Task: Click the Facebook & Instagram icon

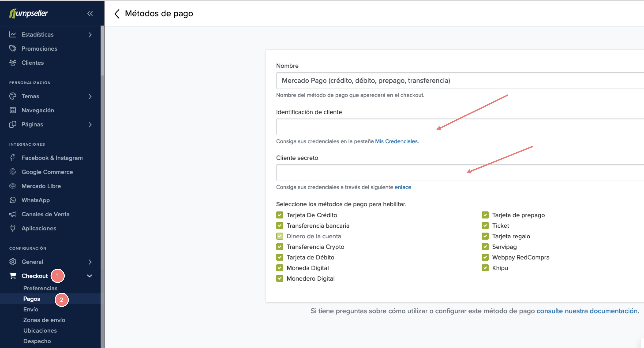Action: click(13, 158)
